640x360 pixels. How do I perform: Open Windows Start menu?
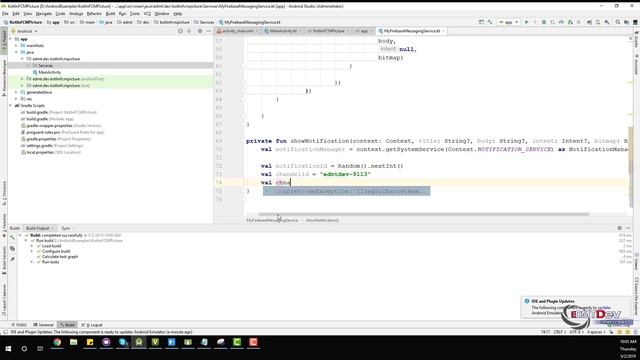(x=8, y=348)
